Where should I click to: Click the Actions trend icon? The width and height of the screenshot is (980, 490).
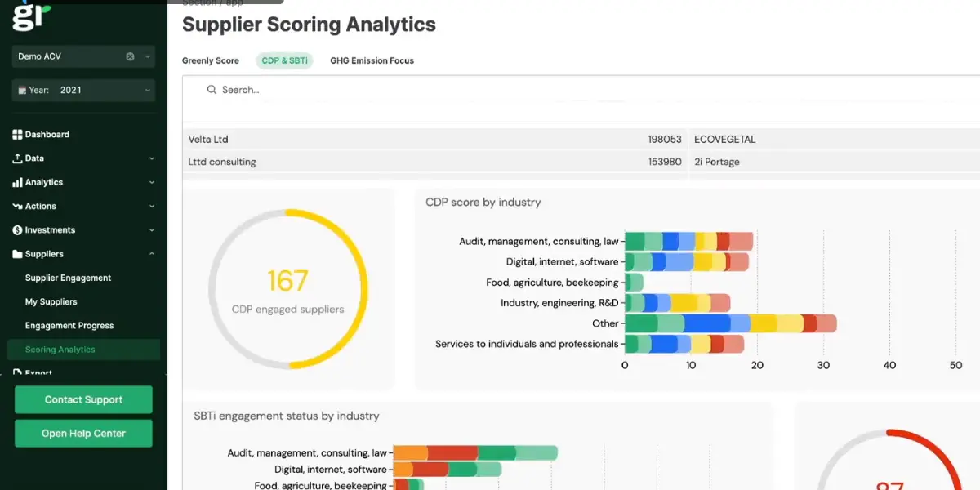(x=17, y=207)
